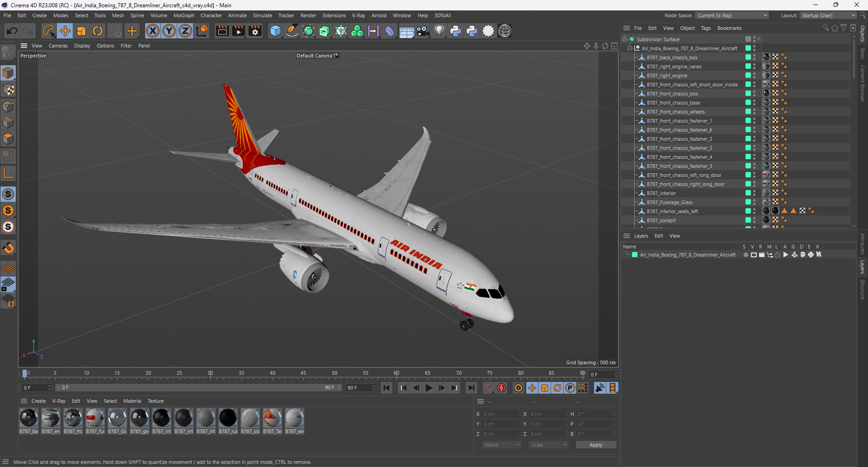The width and height of the screenshot is (868, 467).
Task: Open Edit Render Settings icon
Action: 255,31
